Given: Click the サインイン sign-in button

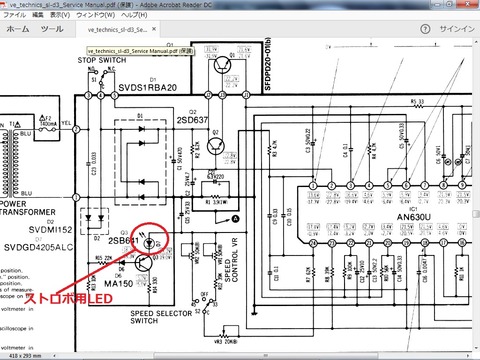Looking at the screenshot, I should coord(457,29).
